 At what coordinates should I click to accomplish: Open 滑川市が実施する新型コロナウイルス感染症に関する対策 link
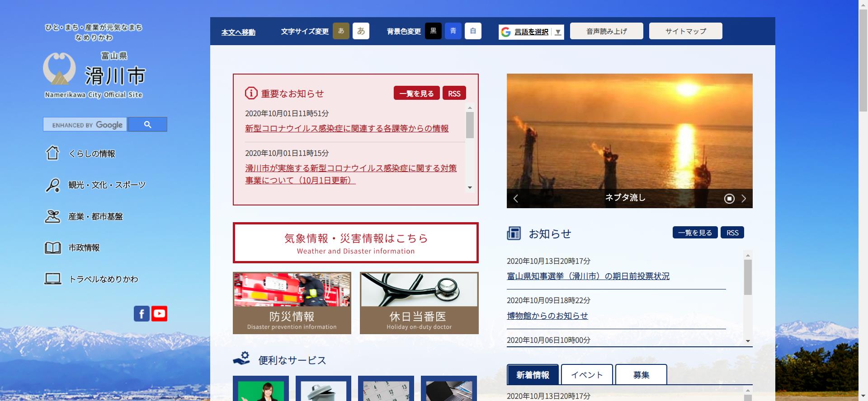click(351, 174)
